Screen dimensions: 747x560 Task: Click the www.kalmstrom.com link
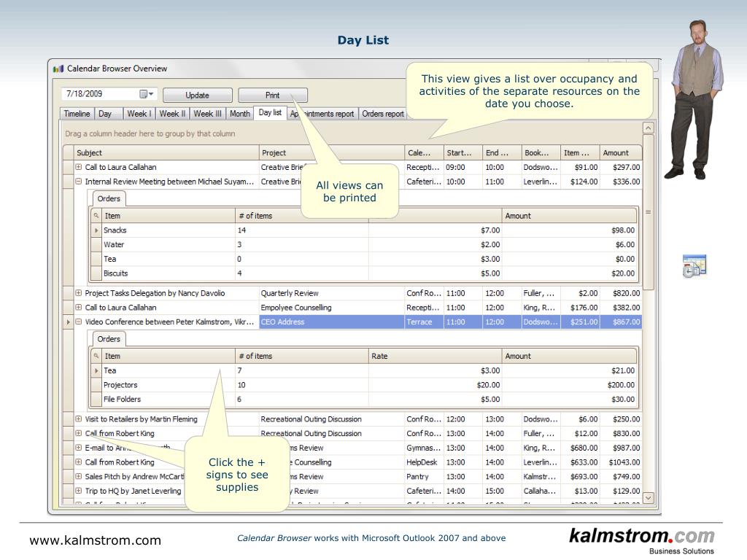coord(96,540)
